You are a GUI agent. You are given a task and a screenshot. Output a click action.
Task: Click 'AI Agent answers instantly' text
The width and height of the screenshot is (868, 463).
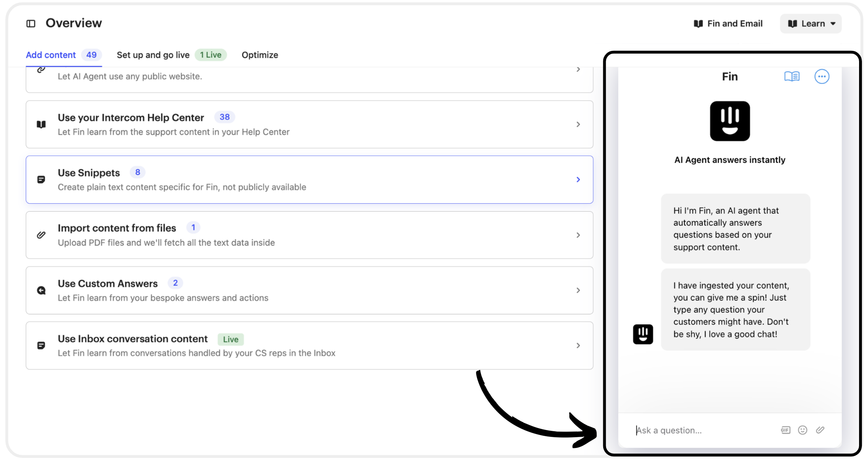(x=730, y=160)
